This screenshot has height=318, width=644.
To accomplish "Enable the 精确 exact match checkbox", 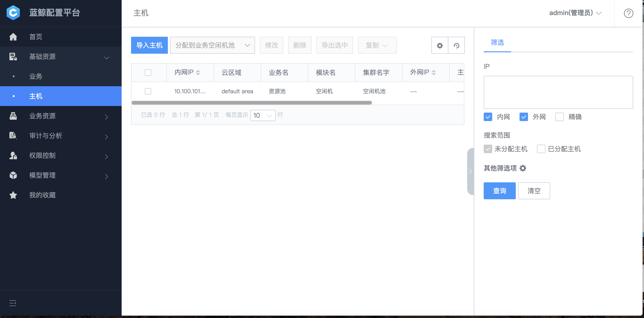I will (x=559, y=117).
